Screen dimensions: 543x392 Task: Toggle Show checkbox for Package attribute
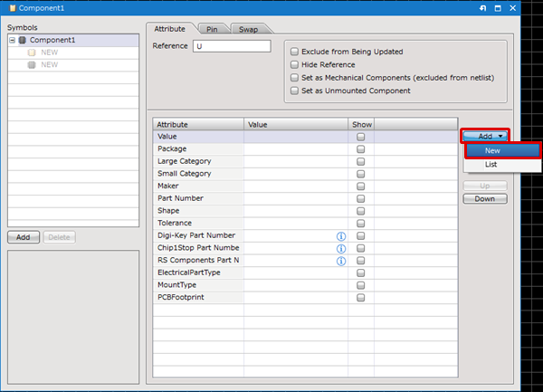(x=360, y=148)
